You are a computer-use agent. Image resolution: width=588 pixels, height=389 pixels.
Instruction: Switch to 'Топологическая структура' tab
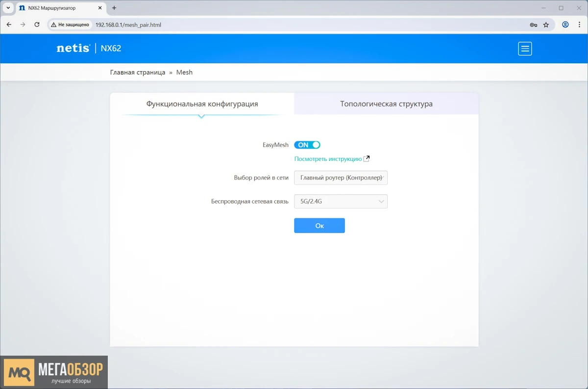386,104
